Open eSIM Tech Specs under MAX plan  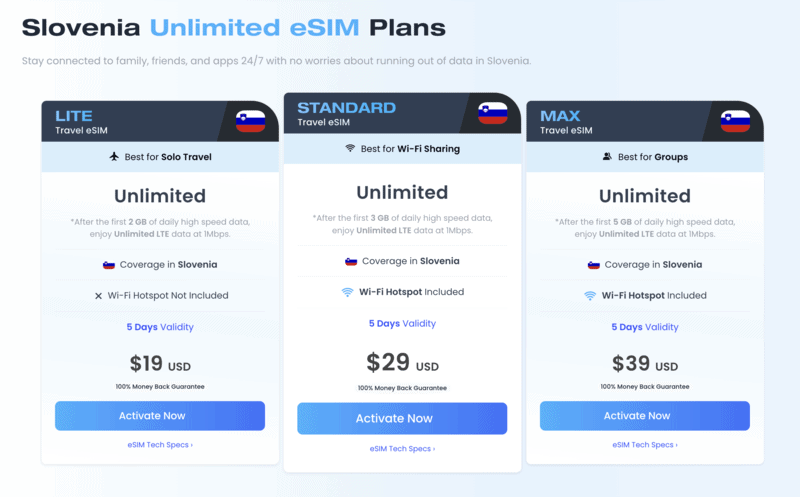pyautogui.click(x=645, y=444)
